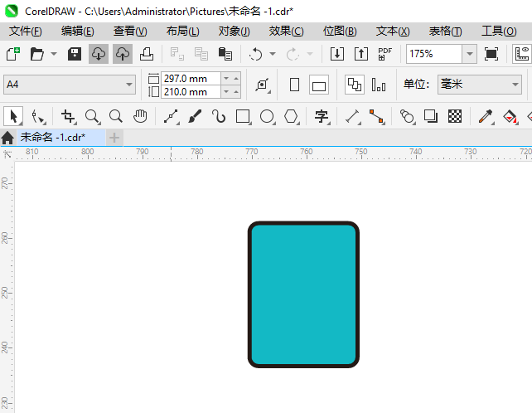Screen dimensions: 532x413
Task: Expand the A4 page size dropdown
Action: [129, 85]
